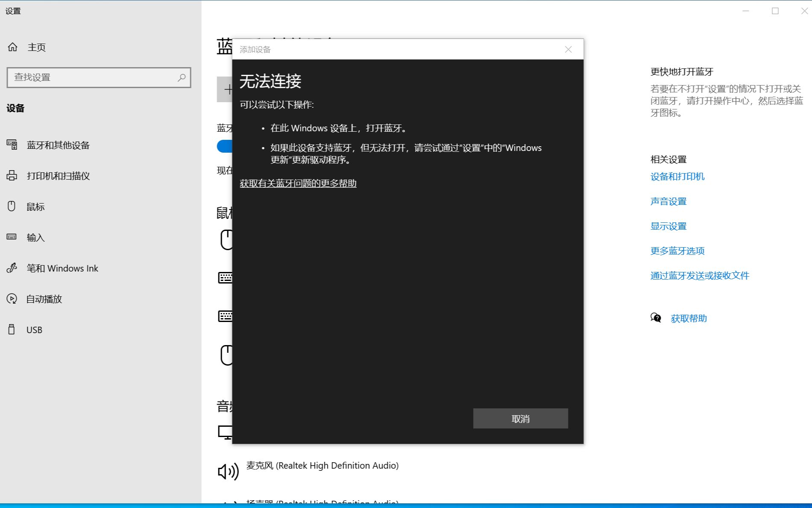812x508 pixels.
Task: Open 声音设置 related link
Action: point(668,201)
